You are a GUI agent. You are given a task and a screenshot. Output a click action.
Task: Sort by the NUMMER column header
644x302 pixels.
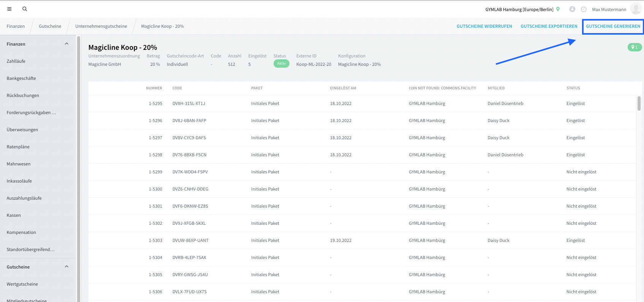click(x=154, y=88)
